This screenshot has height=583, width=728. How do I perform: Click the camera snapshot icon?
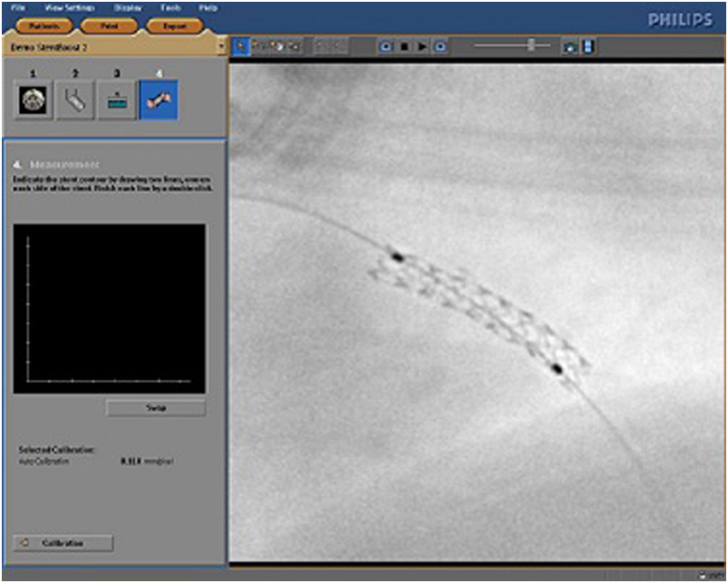point(570,47)
